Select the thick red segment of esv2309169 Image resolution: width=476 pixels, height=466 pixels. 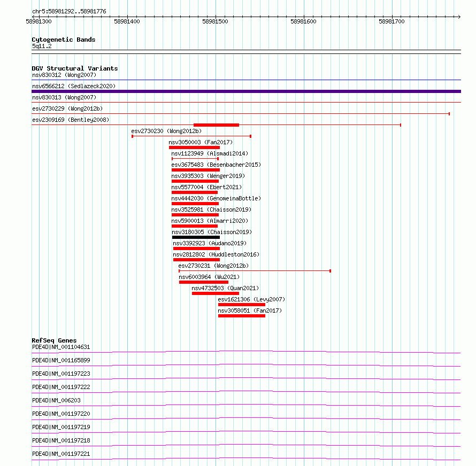point(216,125)
